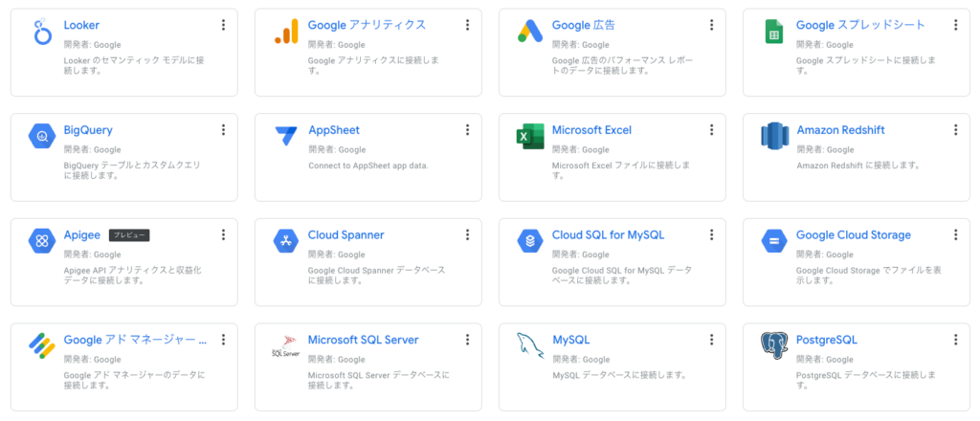This screenshot has width=980, height=421.
Task: Open the Looker card's three-dot menu
Action: (x=223, y=26)
